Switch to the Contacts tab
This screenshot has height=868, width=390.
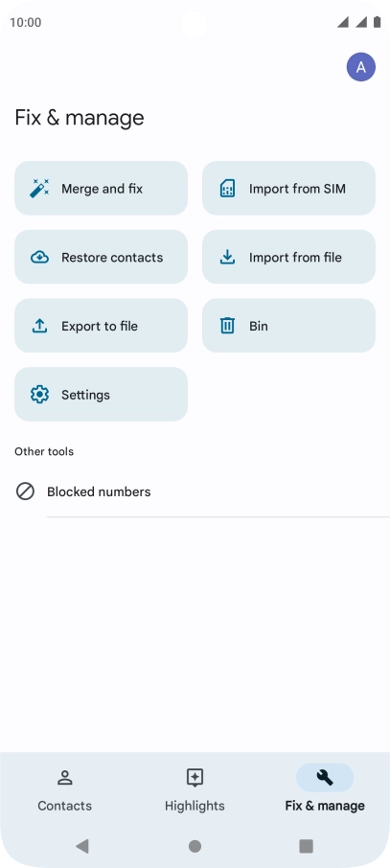tap(65, 790)
